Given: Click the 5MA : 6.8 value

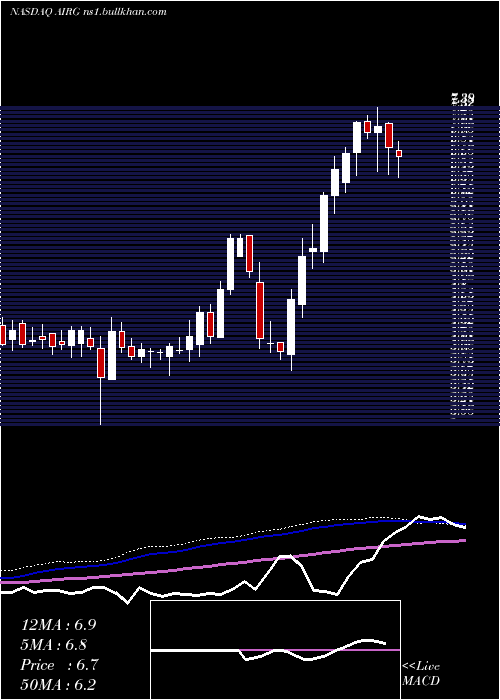Looking at the screenshot, I should pyautogui.click(x=54, y=645).
